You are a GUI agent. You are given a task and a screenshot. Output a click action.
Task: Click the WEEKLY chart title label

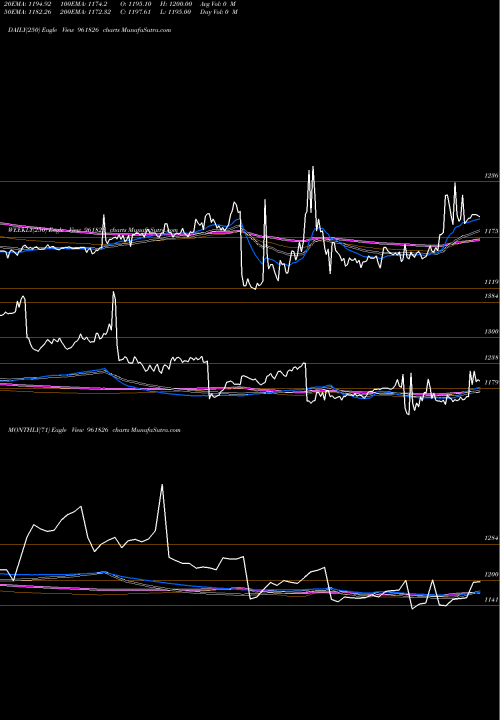click(93, 230)
